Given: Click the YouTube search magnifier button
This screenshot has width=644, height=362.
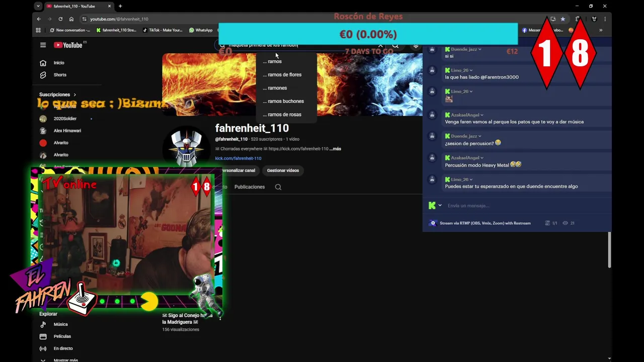Looking at the screenshot, I should [395, 46].
